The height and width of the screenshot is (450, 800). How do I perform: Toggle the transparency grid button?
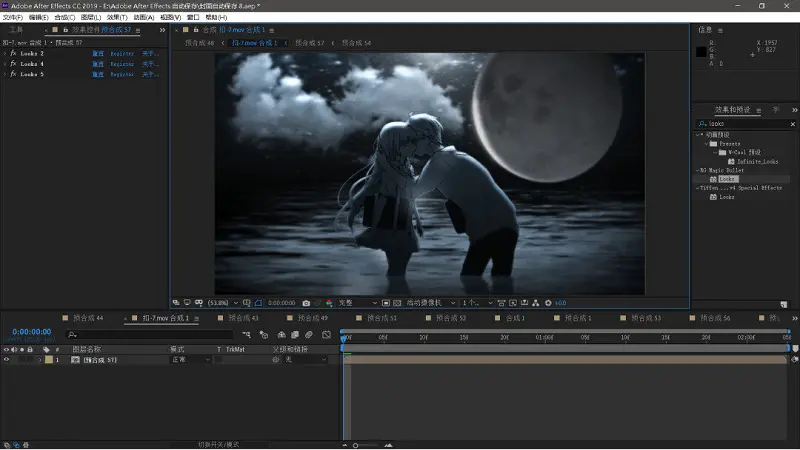click(x=397, y=303)
